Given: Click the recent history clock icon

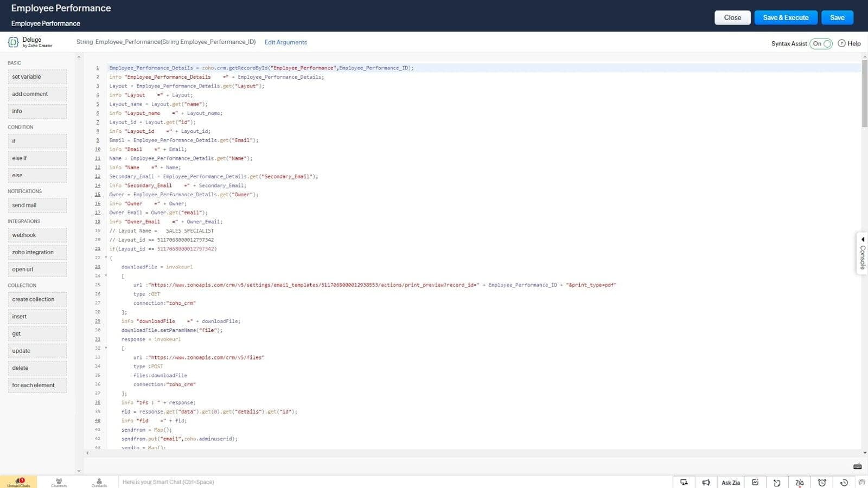Looking at the screenshot, I should pos(844,483).
